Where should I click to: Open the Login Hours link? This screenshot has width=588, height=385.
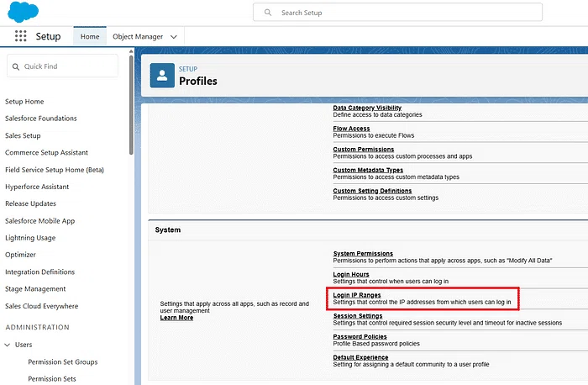coord(351,274)
